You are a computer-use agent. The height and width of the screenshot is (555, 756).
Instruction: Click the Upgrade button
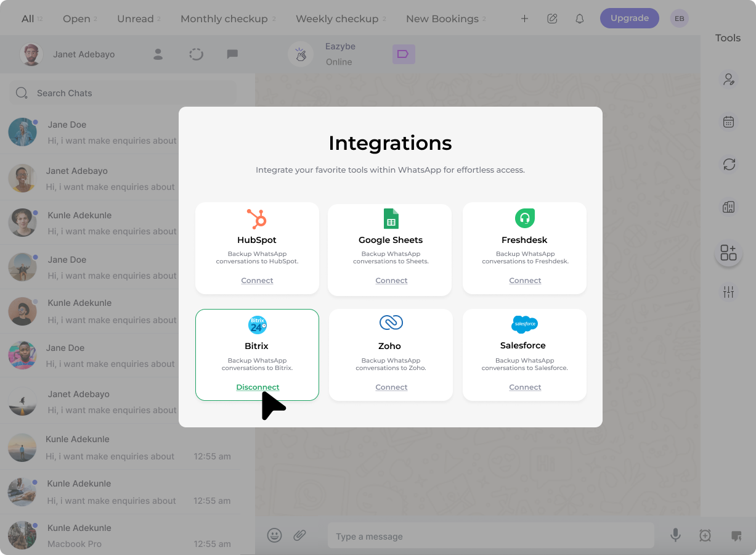[x=629, y=18]
